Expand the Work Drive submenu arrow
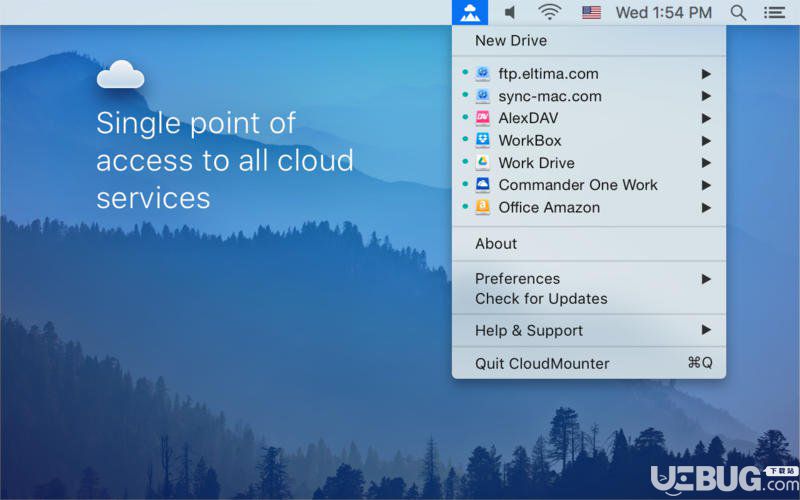800x500 pixels. [706, 163]
